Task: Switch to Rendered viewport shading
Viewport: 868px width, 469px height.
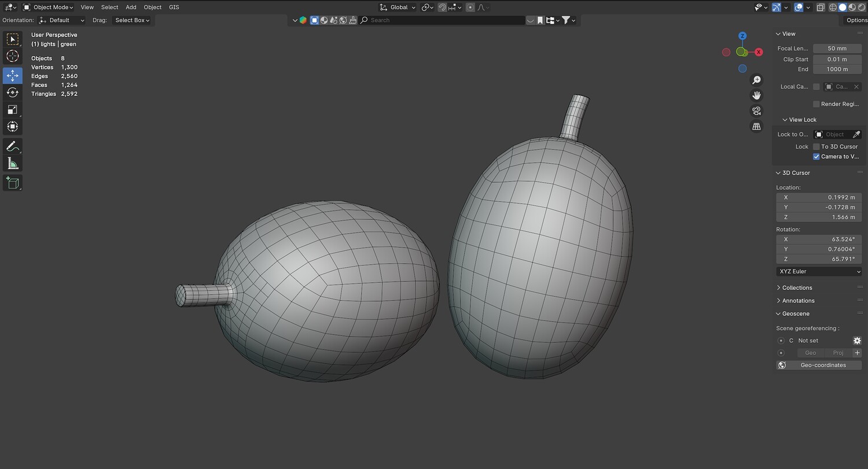Action: pyautogui.click(x=862, y=8)
